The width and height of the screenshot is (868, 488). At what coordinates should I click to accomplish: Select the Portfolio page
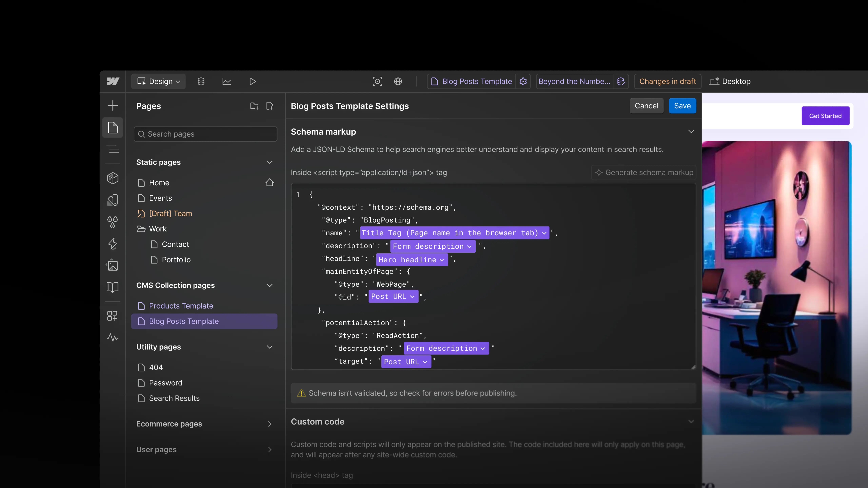coord(176,260)
